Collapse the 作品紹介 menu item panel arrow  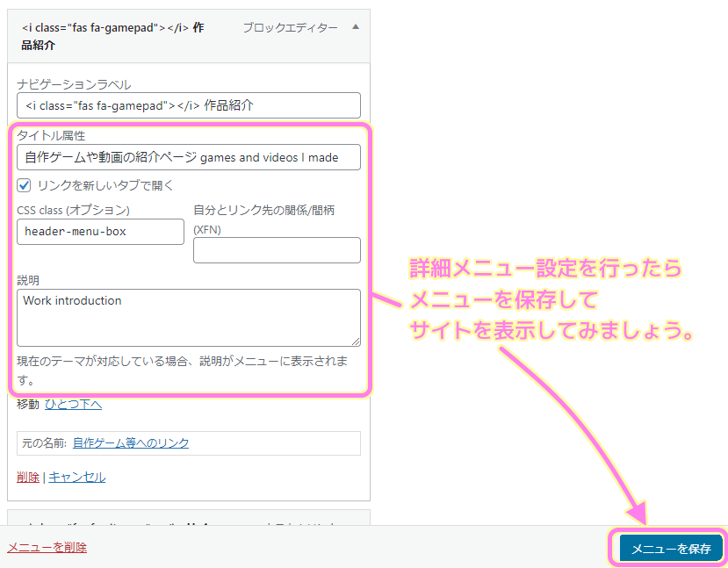pyautogui.click(x=356, y=27)
